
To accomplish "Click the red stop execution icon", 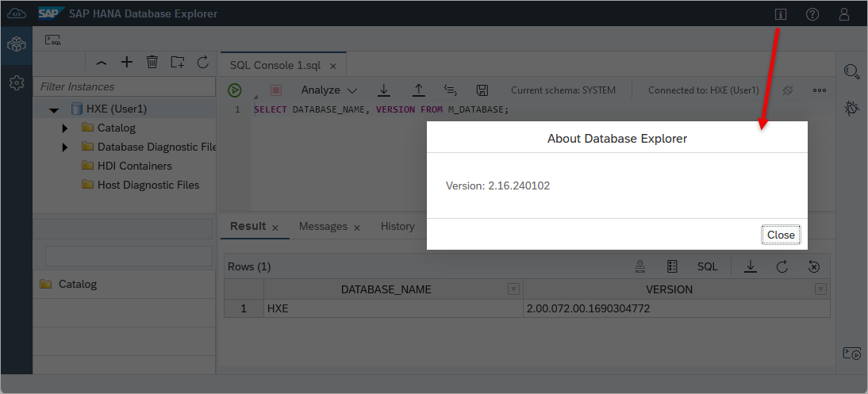I will (x=276, y=90).
